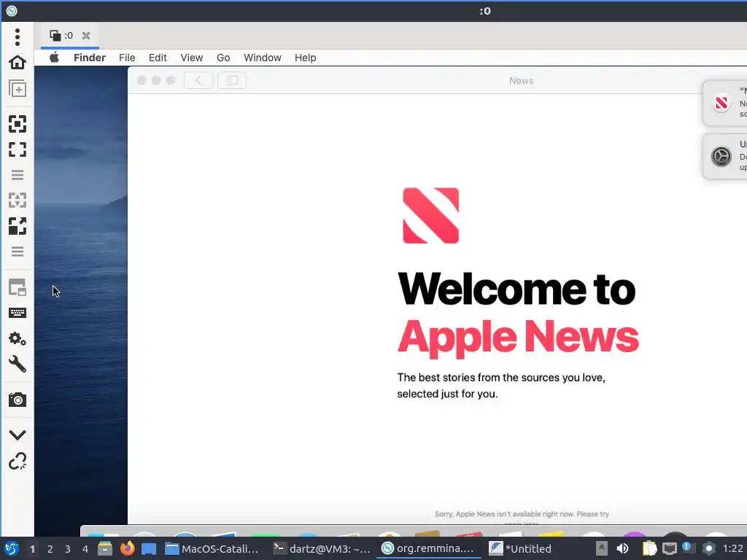Open the Go menu
Image resolution: width=747 pixels, height=560 pixels.
point(223,58)
